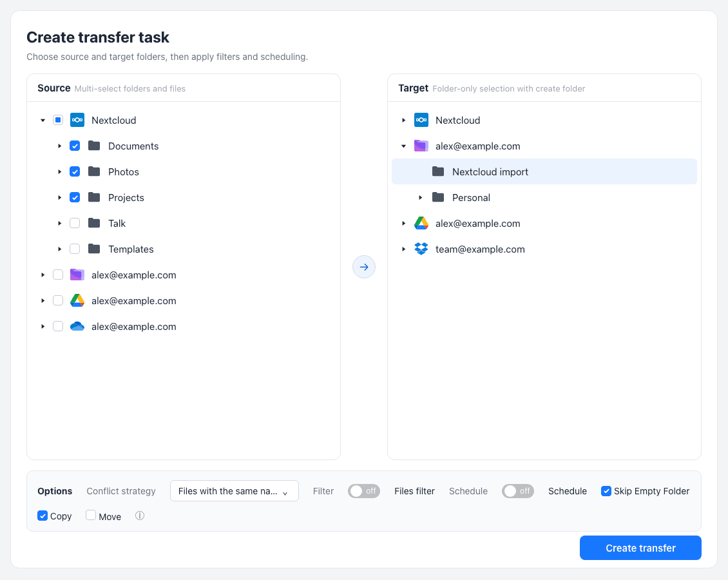This screenshot has height=580, width=728.
Task: Uncheck the Documents folder checkbox
Action: pyautogui.click(x=75, y=146)
